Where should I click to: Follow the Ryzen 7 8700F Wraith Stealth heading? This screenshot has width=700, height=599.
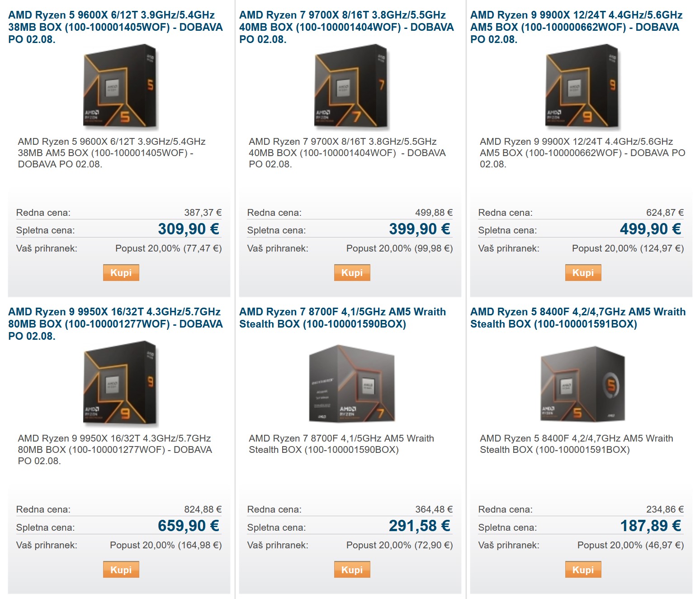[x=343, y=318]
